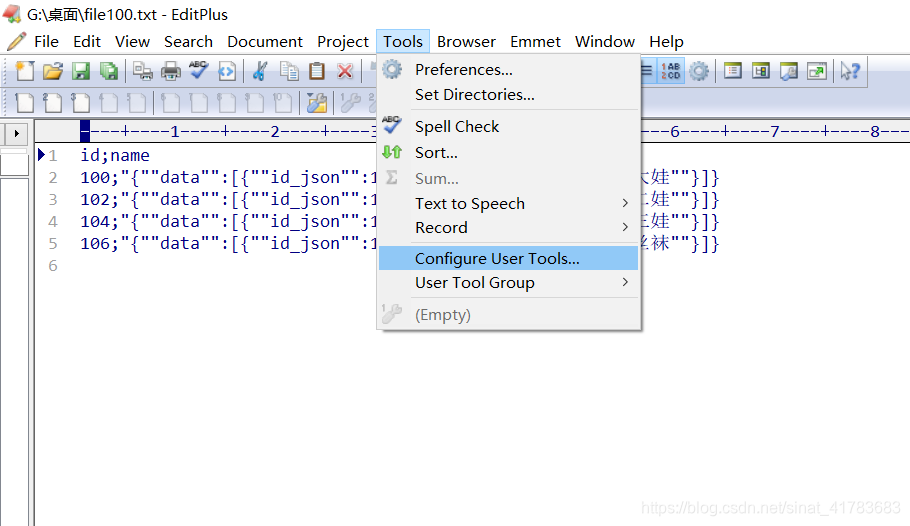Open the Search menu
This screenshot has height=526, width=910.
point(189,42)
